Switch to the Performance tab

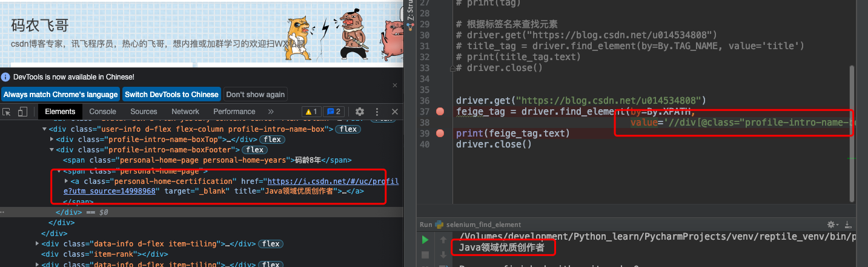click(234, 112)
